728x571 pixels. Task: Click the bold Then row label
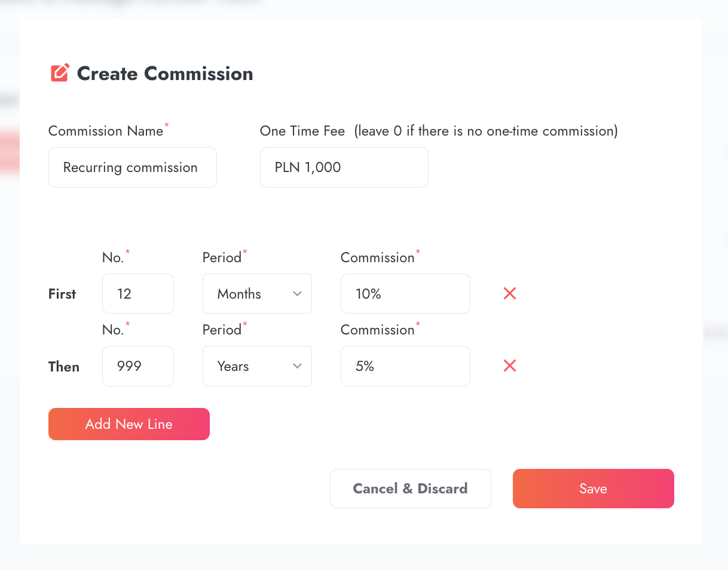click(x=63, y=366)
